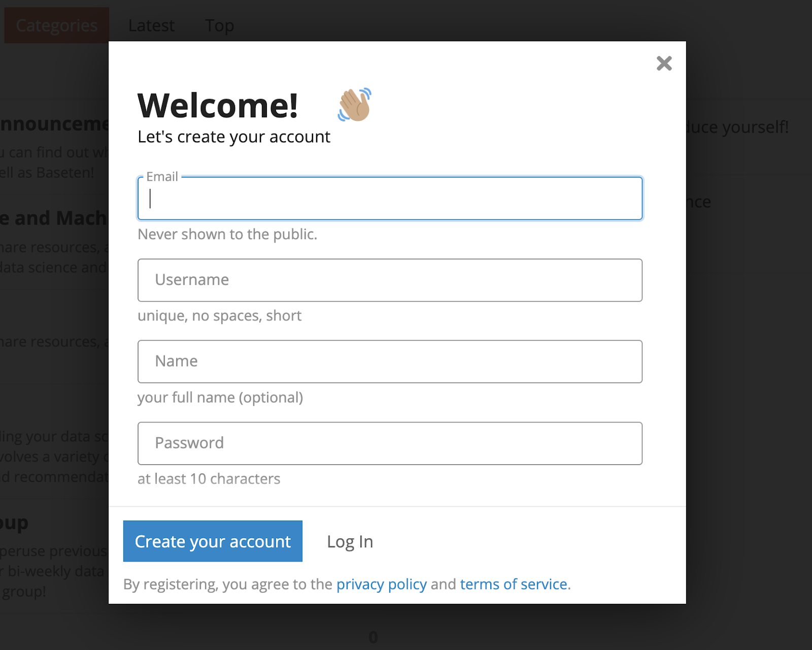Select the Name text box
This screenshot has height=650, width=812.
click(390, 362)
